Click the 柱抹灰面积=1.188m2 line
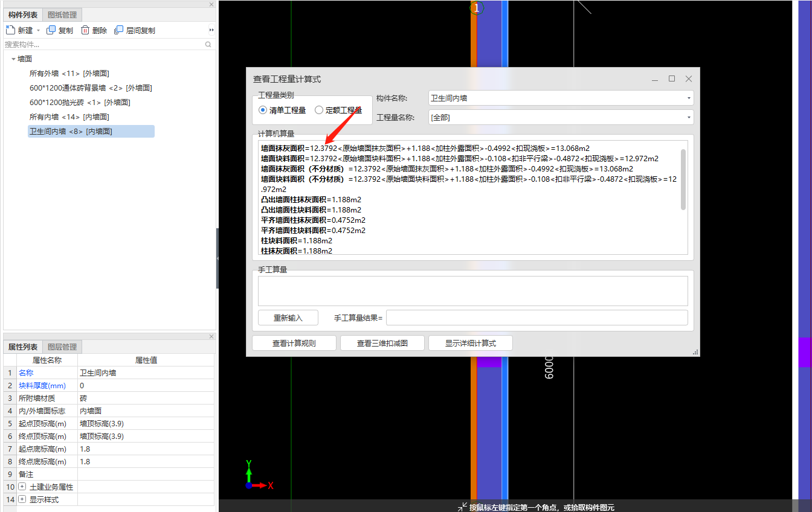 (296, 251)
